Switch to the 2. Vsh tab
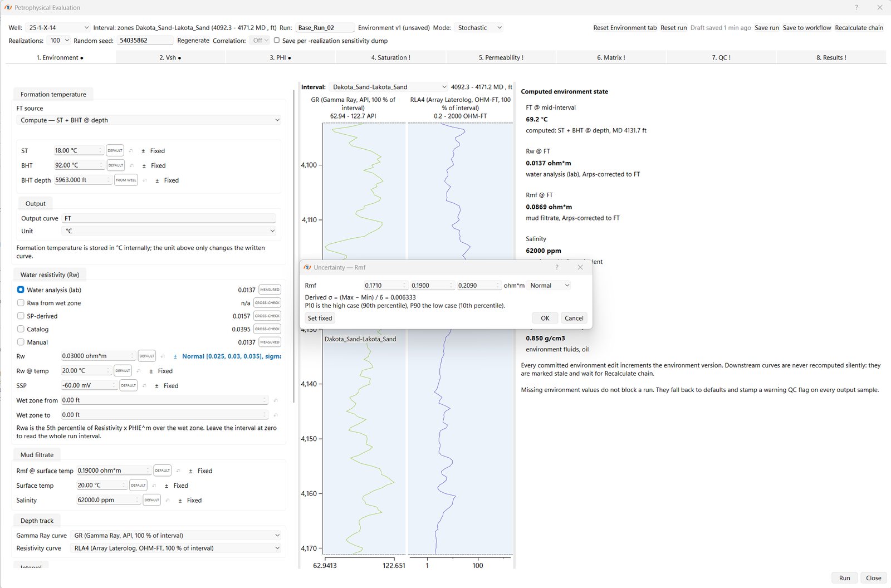 pos(170,57)
